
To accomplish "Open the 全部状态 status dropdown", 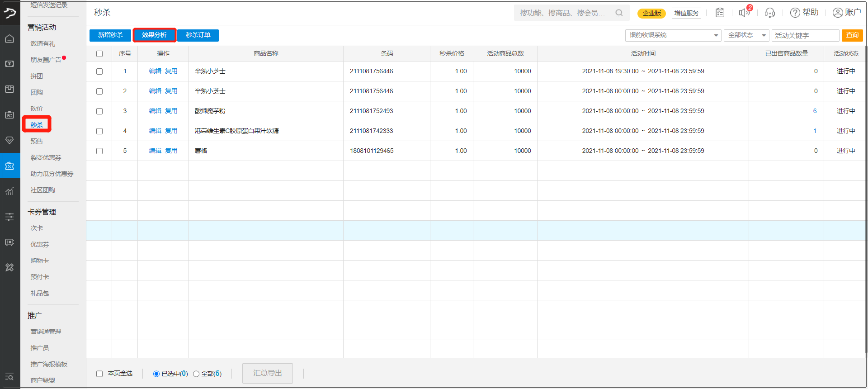I will tap(746, 35).
